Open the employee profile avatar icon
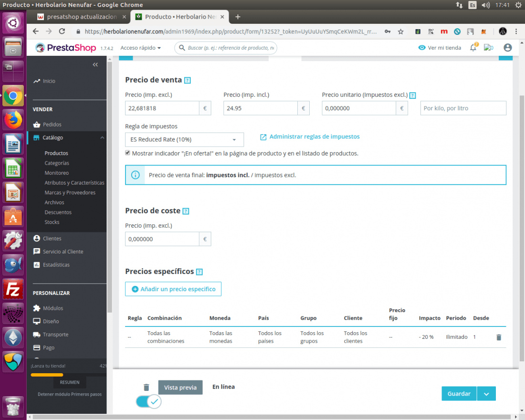The height and width of the screenshot is (420, 525). click(508, 48)
